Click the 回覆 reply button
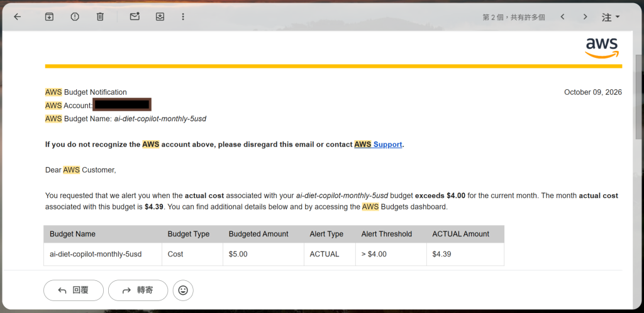This screenshot has width=644, height=313. click(74, 290)
